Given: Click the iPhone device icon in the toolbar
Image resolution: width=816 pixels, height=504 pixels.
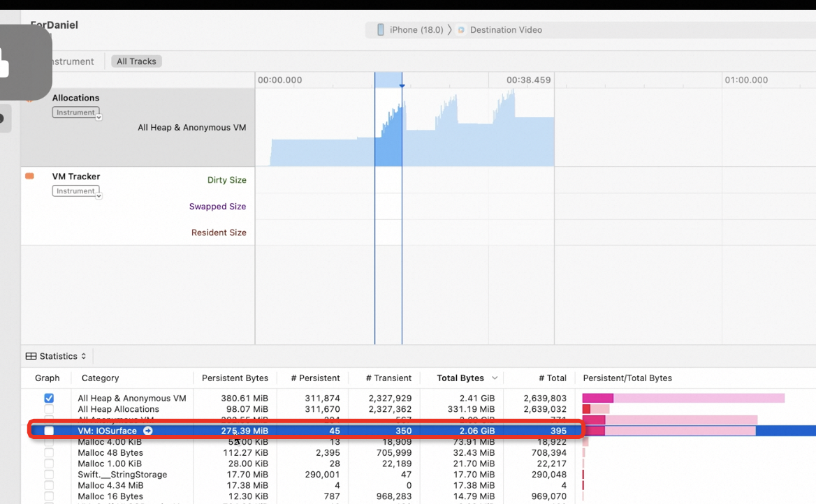Looking at the screenshot, I should pos(379,29).
